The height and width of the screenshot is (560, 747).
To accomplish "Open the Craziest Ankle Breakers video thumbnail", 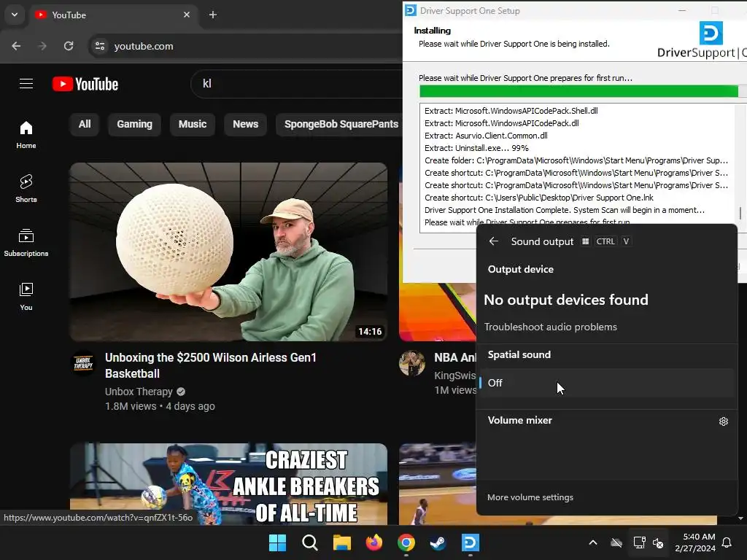I will click(228, 483).
